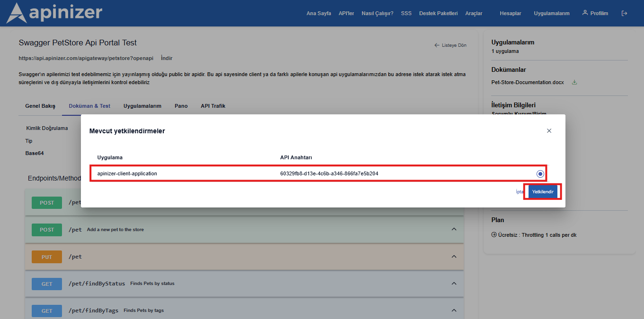This screenshot has width=644, height=319.
Task: Switch to the Uygulamalarım tab
Action: coord(142,106)
